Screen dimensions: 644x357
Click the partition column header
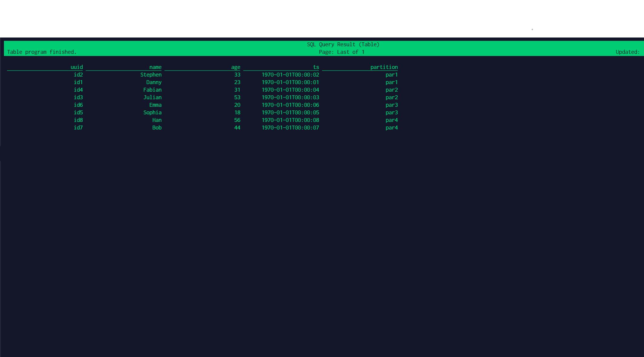[384, 67]
